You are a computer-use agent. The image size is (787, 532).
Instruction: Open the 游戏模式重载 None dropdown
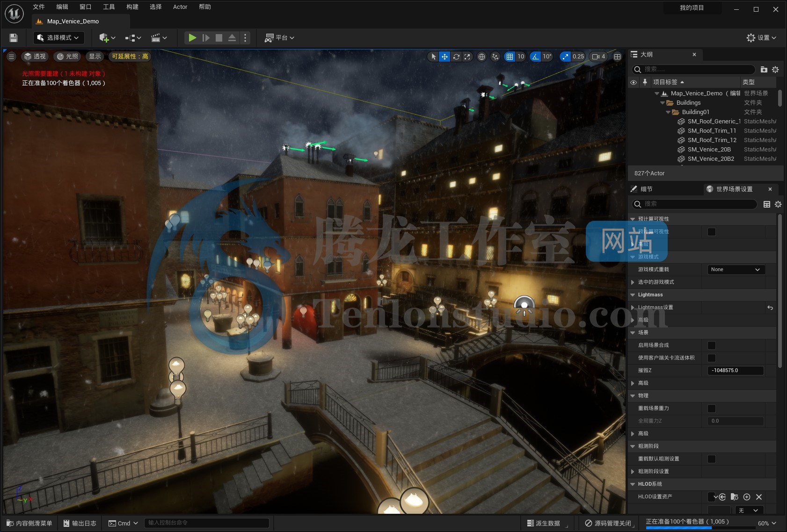[x=736, y=270]
